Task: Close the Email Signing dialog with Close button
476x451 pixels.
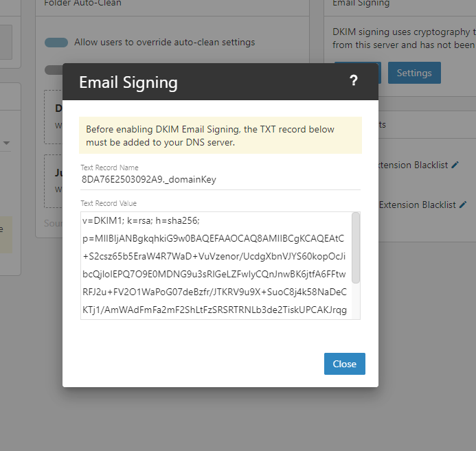Action: point(344,364)
